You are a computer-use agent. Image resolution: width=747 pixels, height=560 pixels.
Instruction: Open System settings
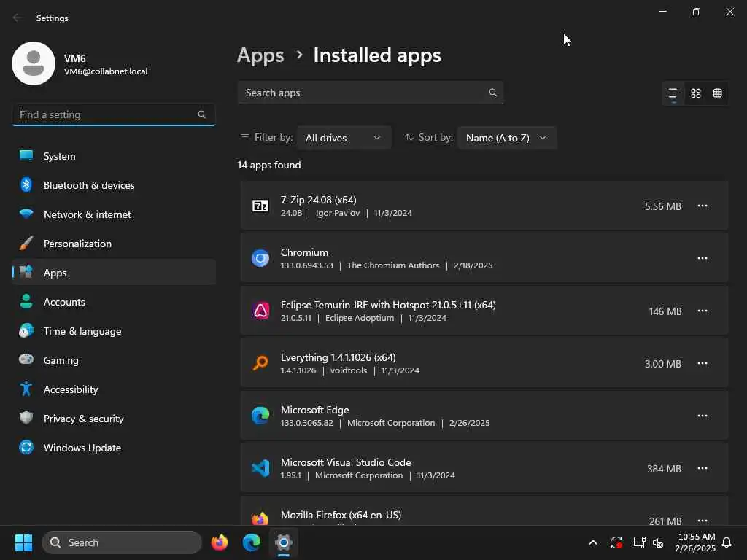113,156
